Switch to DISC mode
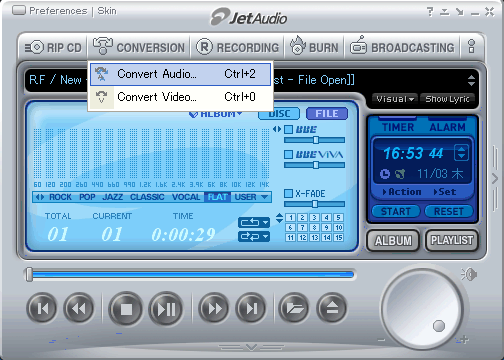This screenshot has height=360, width=504. pos(279,114)
